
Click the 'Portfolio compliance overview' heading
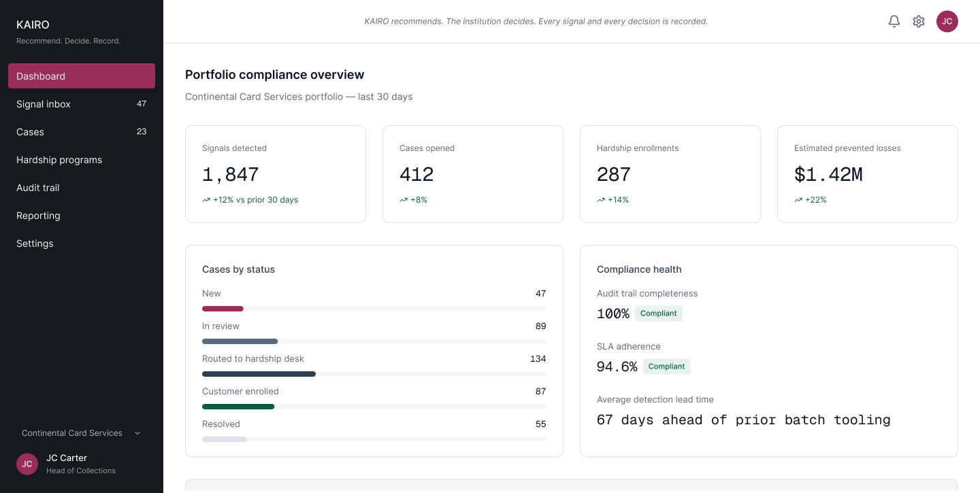[275, 75]
